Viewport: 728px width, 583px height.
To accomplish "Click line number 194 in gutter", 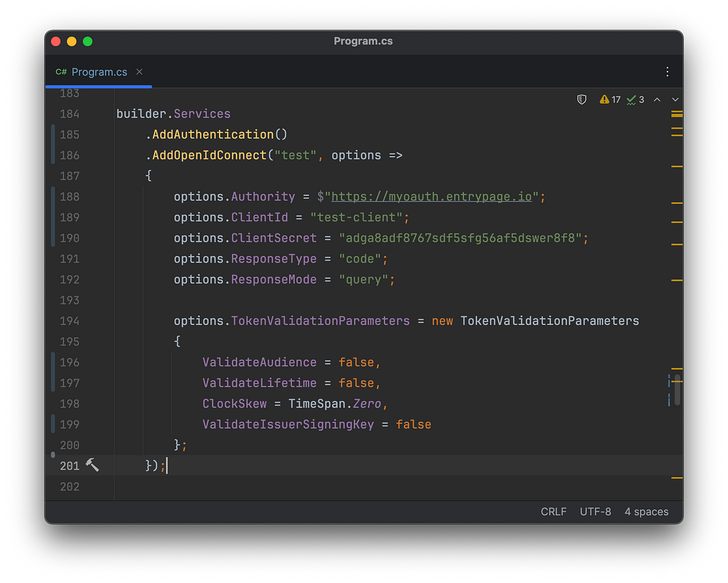I will pyautogui.click(x=70, y=320).
